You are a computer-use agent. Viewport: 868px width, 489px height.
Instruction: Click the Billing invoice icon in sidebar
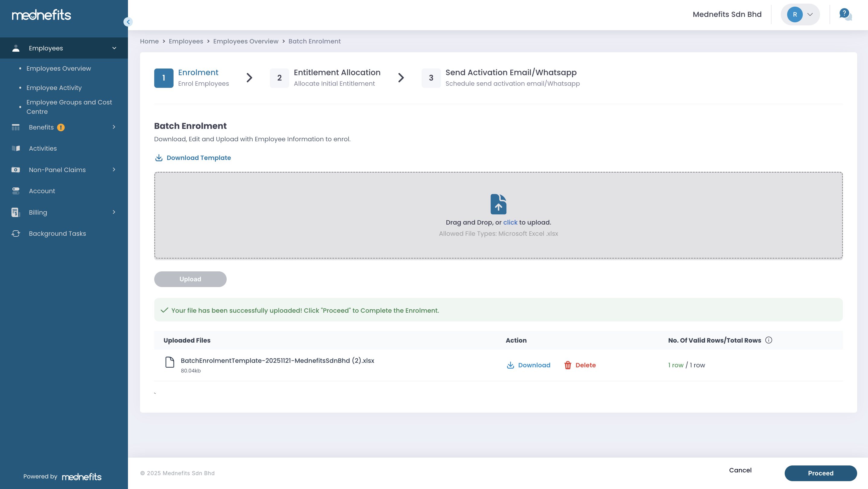(x=15, y=212)
